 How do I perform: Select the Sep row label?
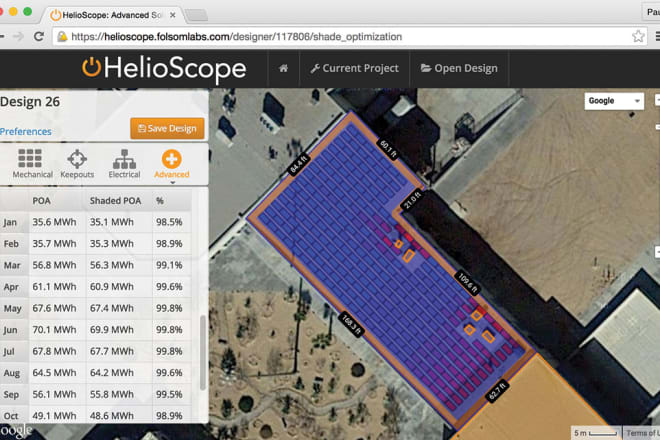coord(11,395)
